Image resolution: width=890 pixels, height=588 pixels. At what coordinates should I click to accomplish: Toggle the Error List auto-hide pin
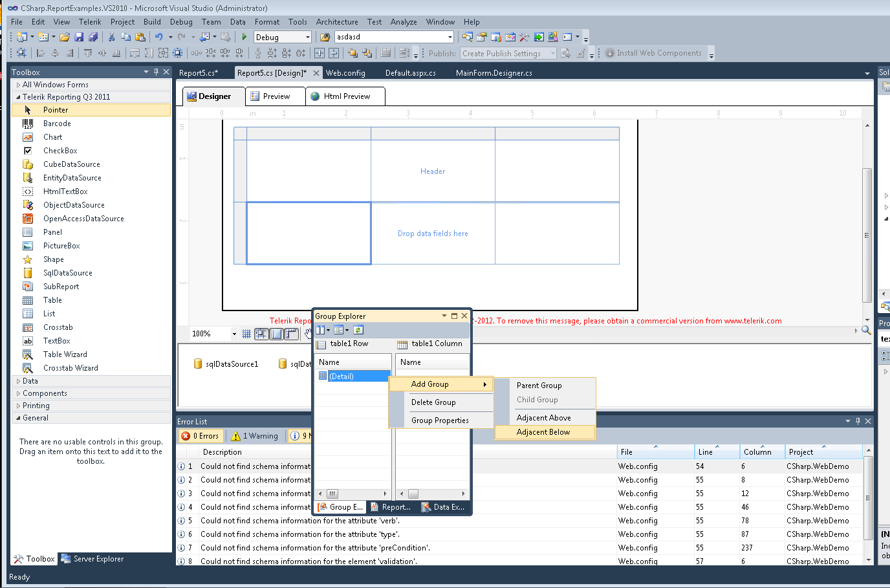pyautogui.click(x=858, y=421)
